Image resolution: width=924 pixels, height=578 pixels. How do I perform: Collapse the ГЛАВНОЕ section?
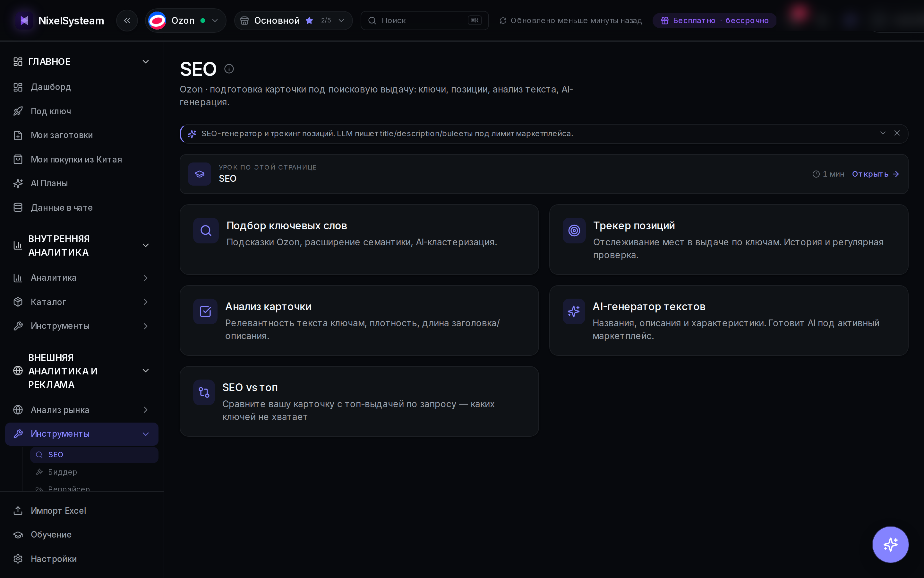pyautogui.click(x=145, y=62)
